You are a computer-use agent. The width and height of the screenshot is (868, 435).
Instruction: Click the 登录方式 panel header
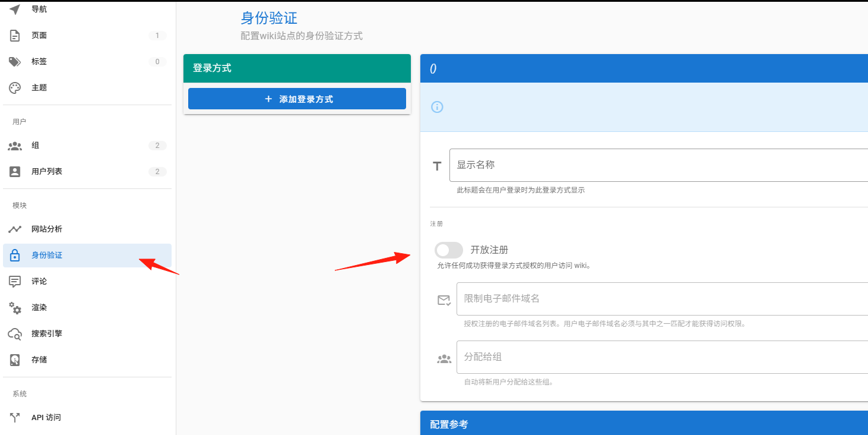click(297, 68)
